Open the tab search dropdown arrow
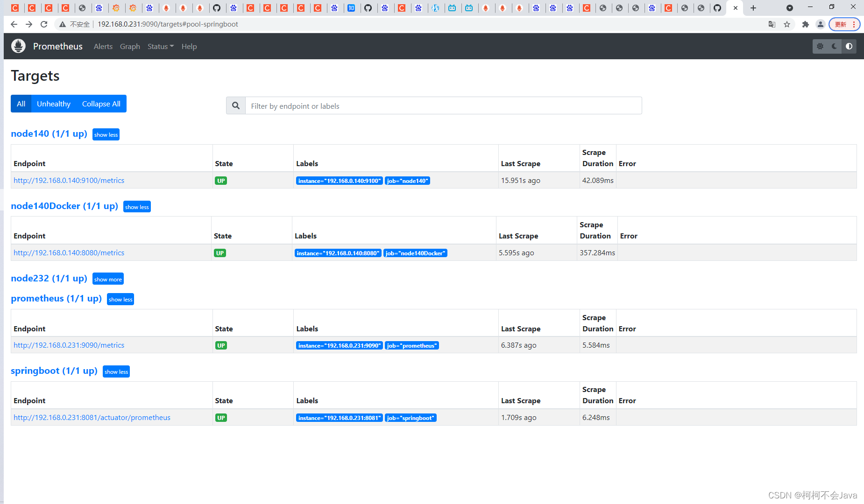This screenshot has width=864, height=504. [790, 8]
